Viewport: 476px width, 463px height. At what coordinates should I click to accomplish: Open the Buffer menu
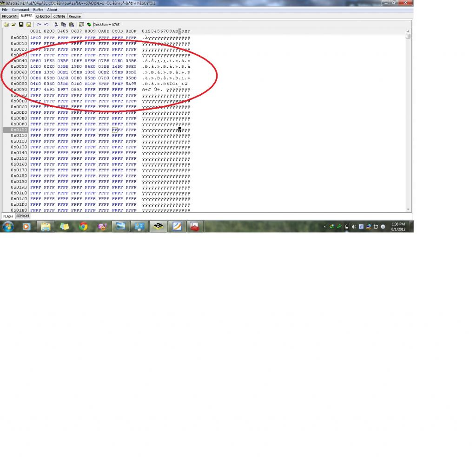click(38, 10)
